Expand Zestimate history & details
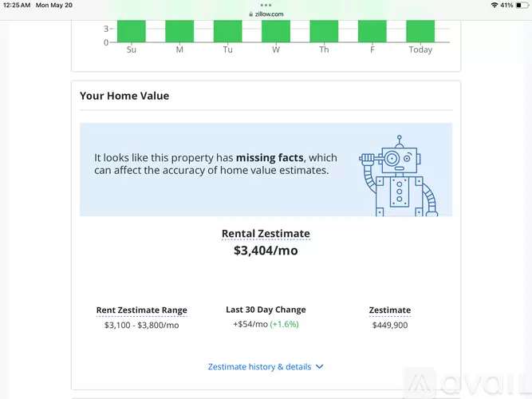Screen dimensions: 532x399 tap(259, 367)
